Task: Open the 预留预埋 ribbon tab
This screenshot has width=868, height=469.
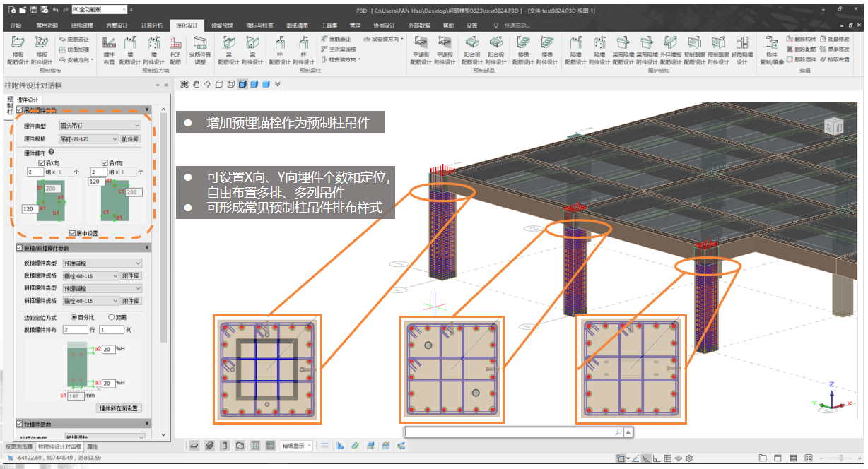Action: (222, 25)
